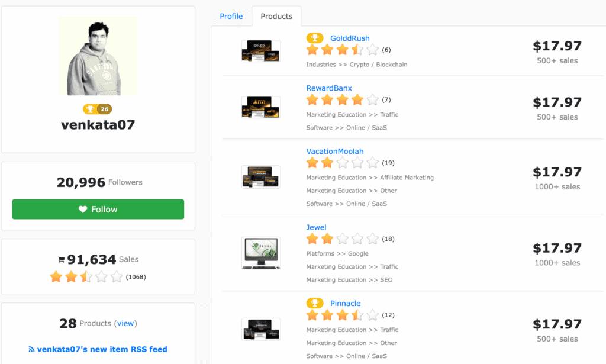Click the empty star at the end of VacationMoolah's rating

click(x=372, y=162)
